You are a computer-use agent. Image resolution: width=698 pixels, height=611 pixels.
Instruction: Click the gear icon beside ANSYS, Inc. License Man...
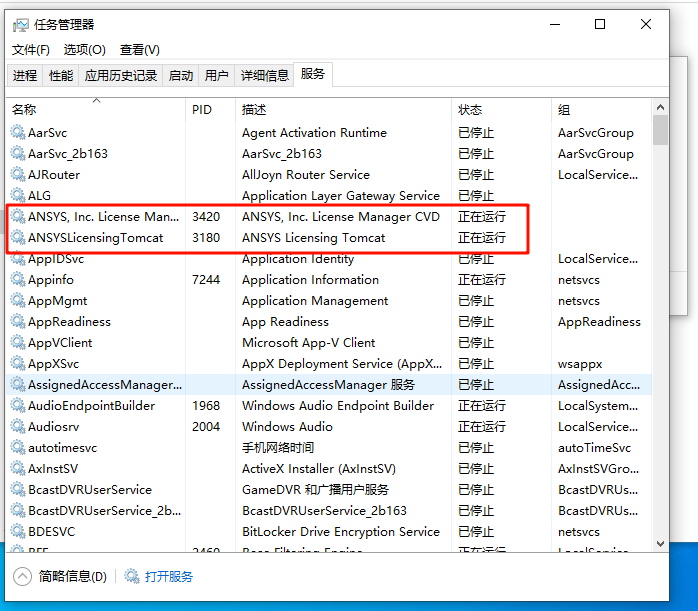(18, 216)
